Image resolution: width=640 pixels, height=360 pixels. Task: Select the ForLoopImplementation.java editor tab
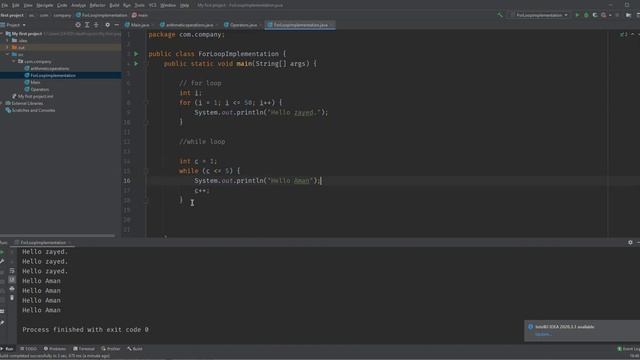(x=300, y=25)
